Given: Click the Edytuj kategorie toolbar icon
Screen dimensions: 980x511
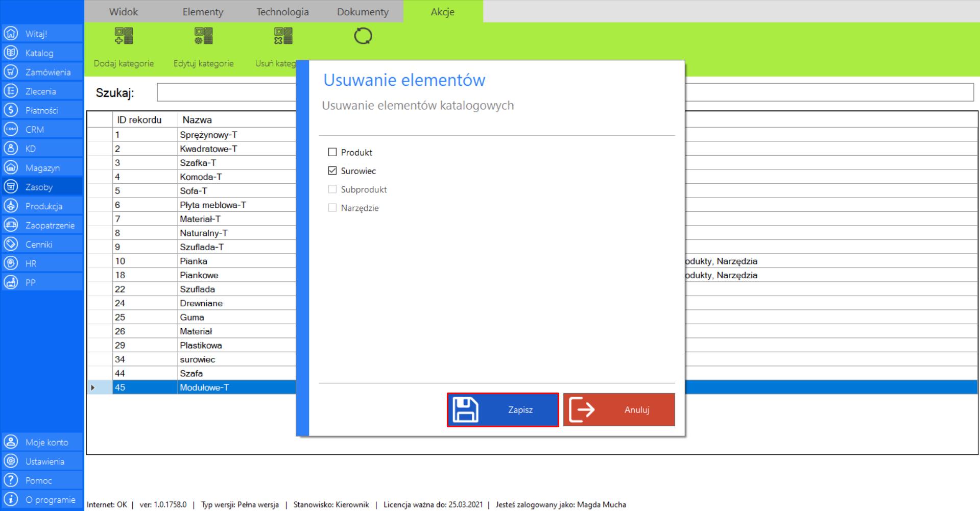Looking at the screenshot, I should pyautogui.click(x=203, y=36).
